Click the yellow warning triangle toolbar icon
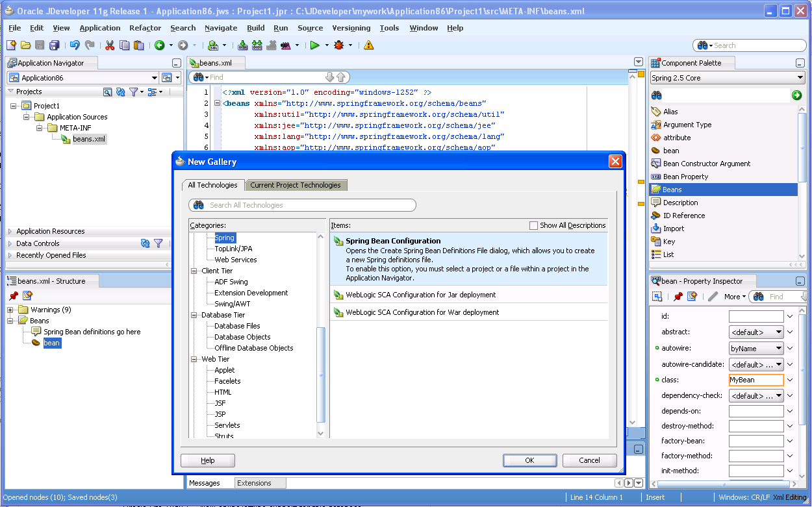The height and width of the screenshot is (507, 812). [369, 45]
